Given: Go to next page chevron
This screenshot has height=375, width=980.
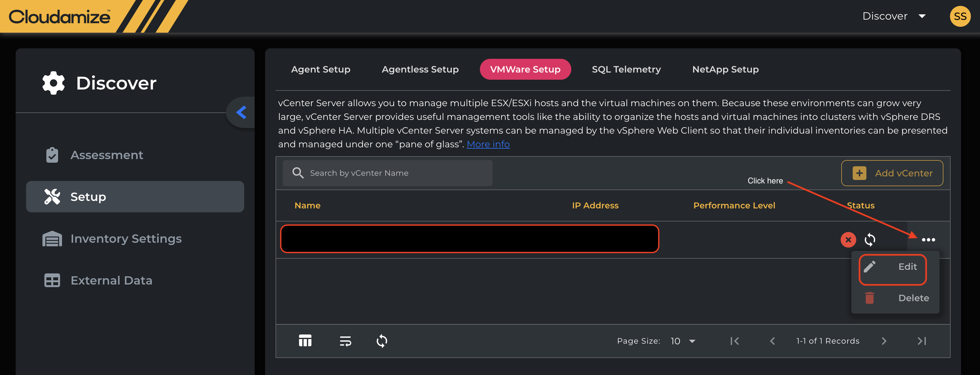Looking at the screenshot, I should coord(884,341).
